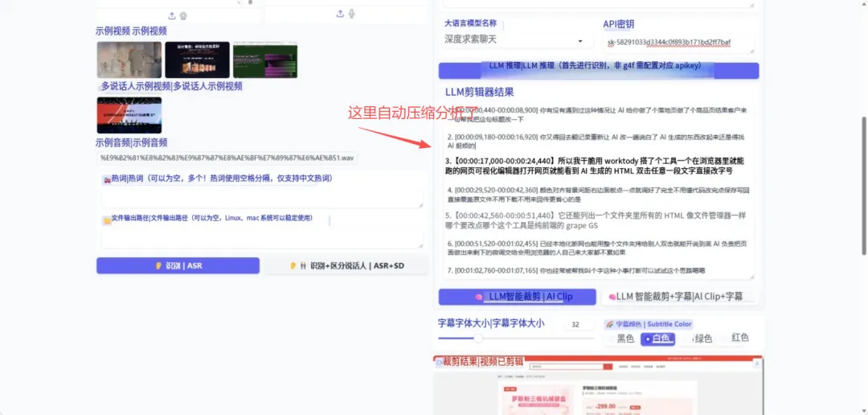Select third green example video thumbnail
868x415 pixels.
(265, 60)
